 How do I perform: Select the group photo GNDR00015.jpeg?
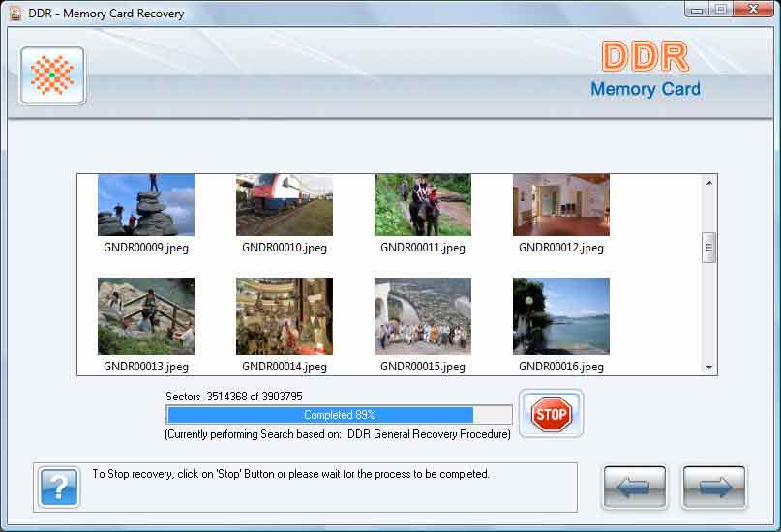pyautogui.click(x=423, y=316)
